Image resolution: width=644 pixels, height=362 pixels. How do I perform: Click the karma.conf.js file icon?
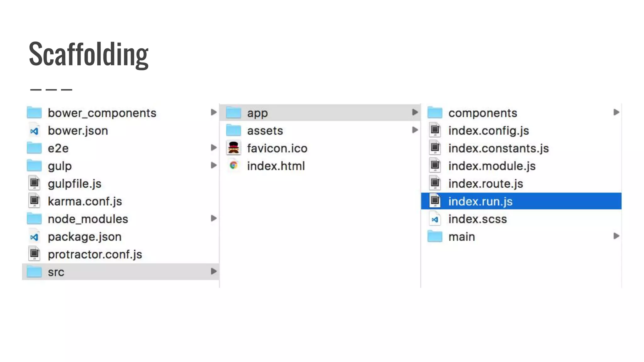point(34,201)
